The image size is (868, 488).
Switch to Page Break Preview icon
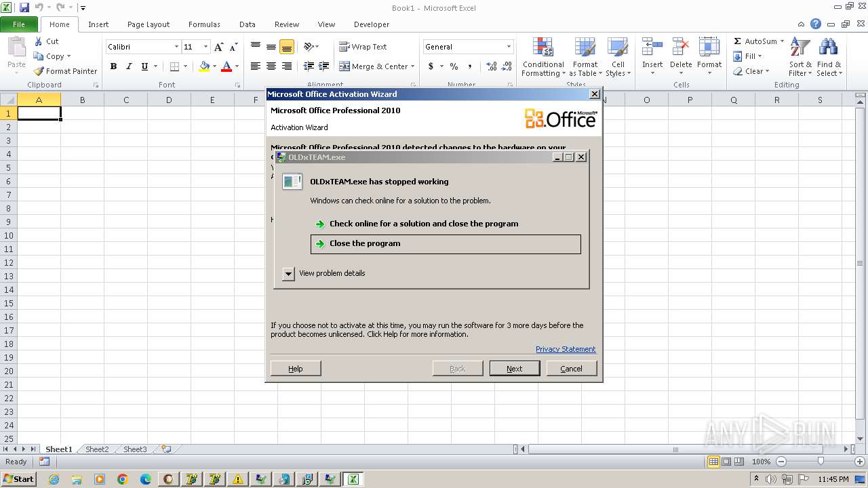740,462
